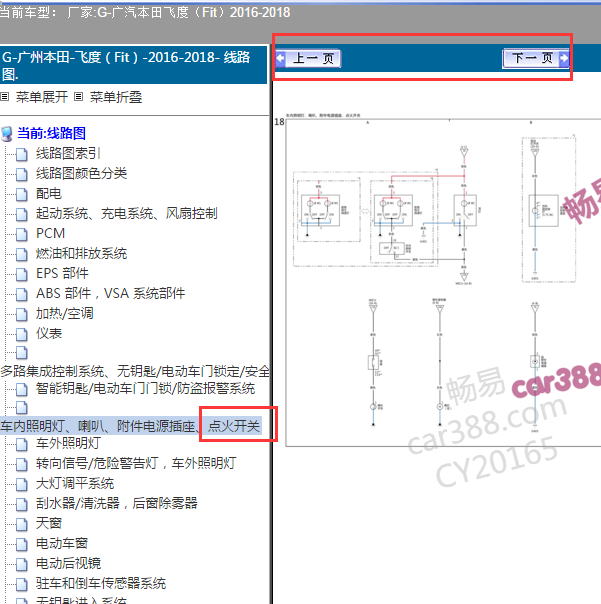601x604 pixels.
Task: Click page icon beside 智能钥匙 entry
Action: [x=22, y=389]
